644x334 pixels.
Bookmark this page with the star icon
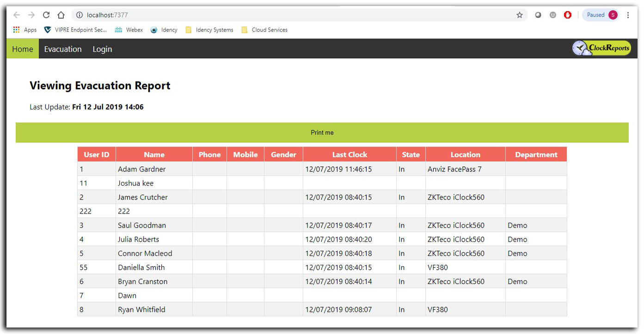pos(520,15)
